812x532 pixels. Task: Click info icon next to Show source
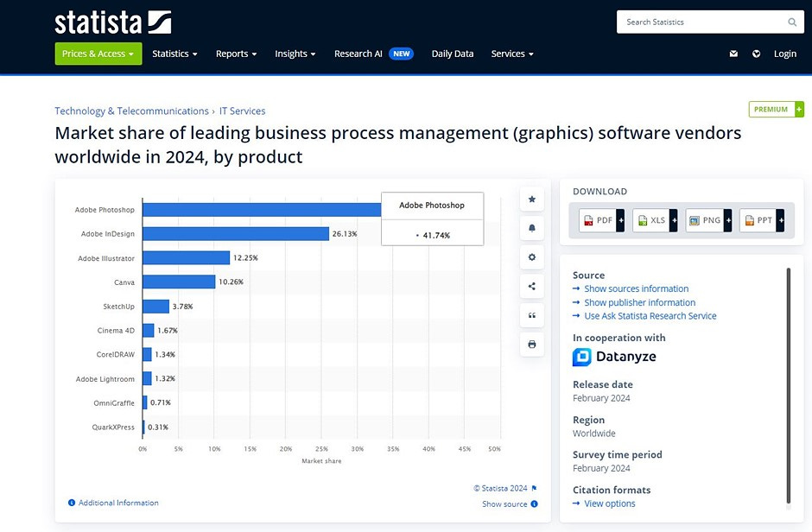pyautogui.click(x=535, y=504)
